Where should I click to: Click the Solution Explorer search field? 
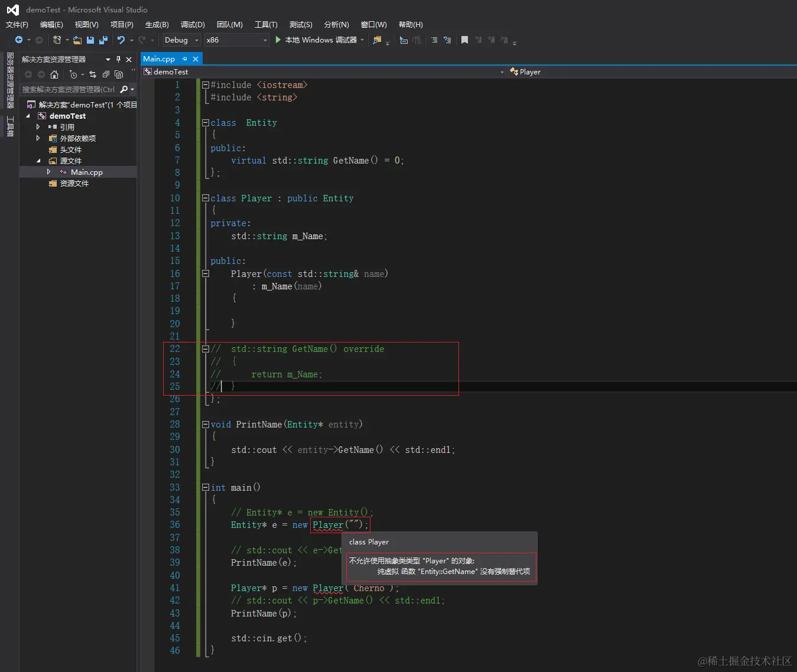point(69,90)
